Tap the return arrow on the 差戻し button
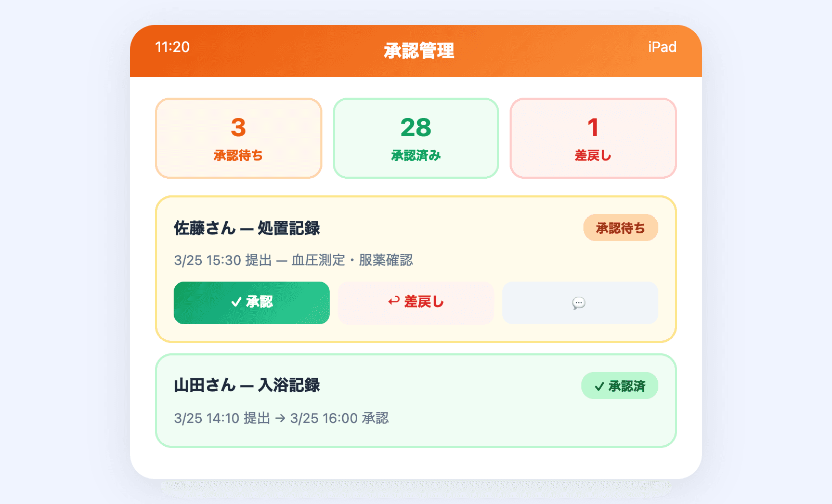Image resolution: width=832 pixels, height=504 pixels. (x=393, y=300)
